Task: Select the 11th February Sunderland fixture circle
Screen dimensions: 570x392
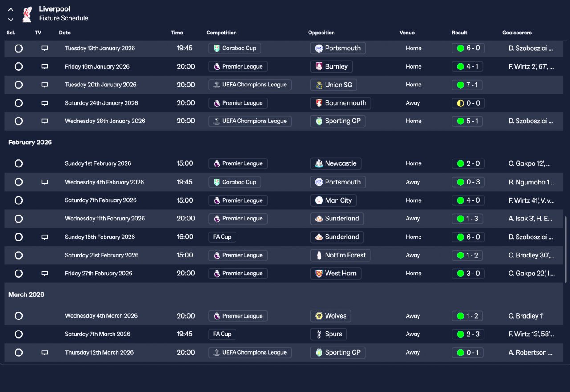Action: [x=19, y=219]
